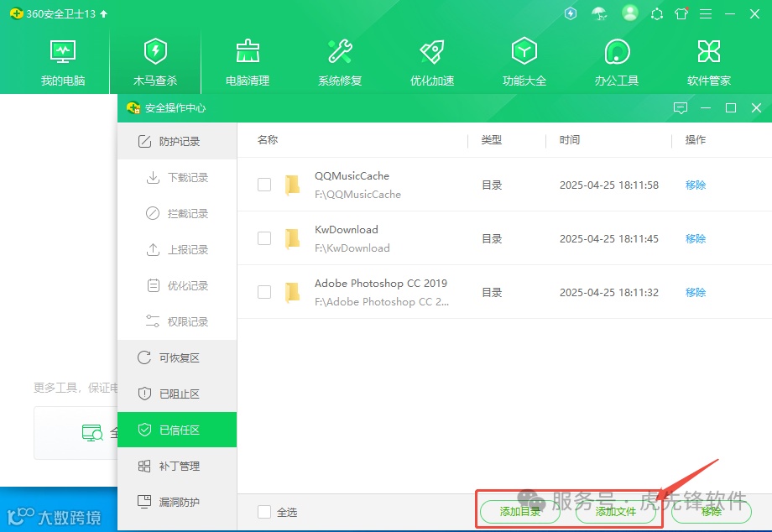Click the path text F:\KwDownload
The height and width of the screenshot is (532, 772).
[352, 248]
